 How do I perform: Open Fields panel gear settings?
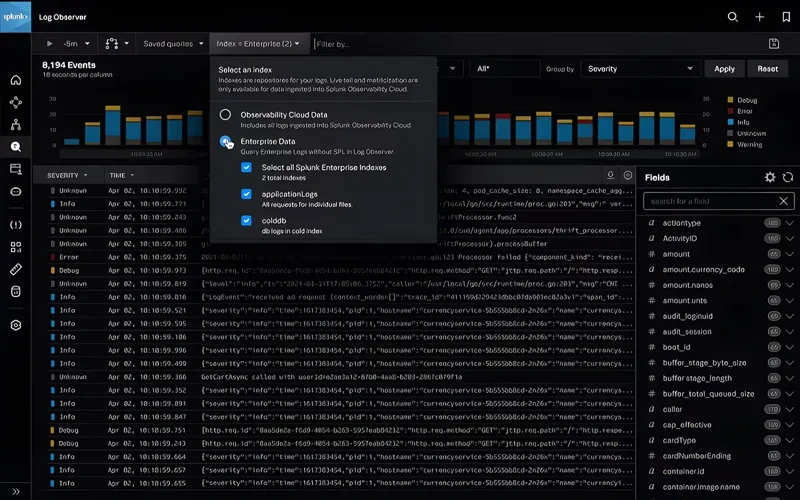[x=770, y=177]
